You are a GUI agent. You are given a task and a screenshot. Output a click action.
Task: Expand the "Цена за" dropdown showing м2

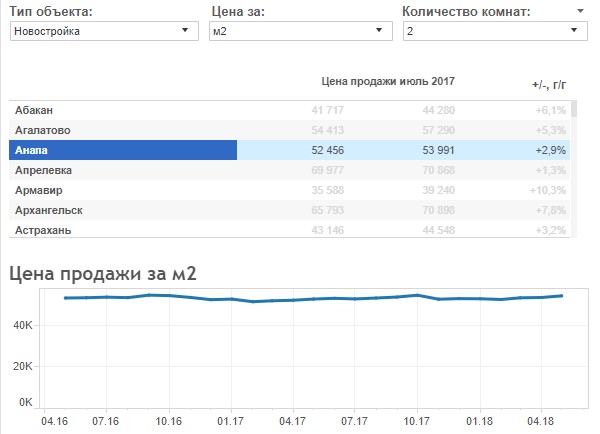(300, 31)
